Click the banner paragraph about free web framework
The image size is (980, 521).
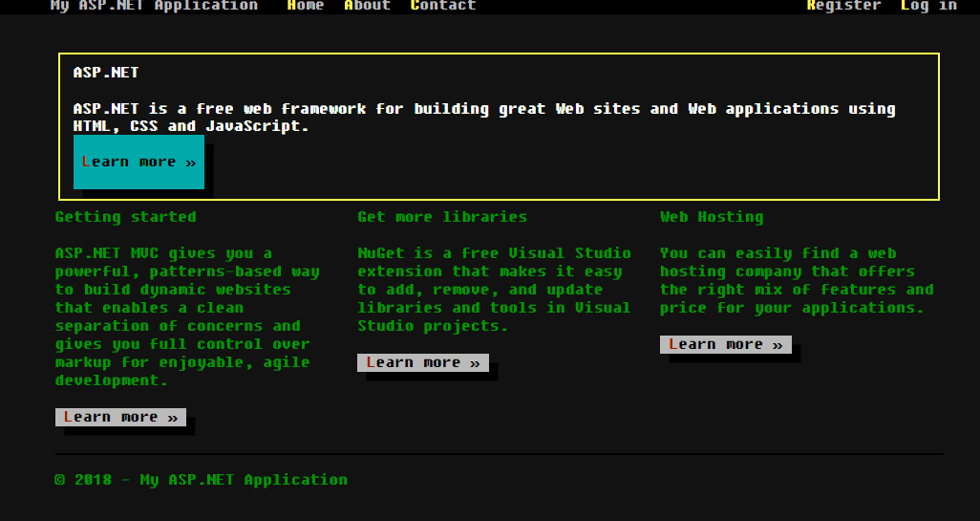pyautogui.click(x=484, y=118)
